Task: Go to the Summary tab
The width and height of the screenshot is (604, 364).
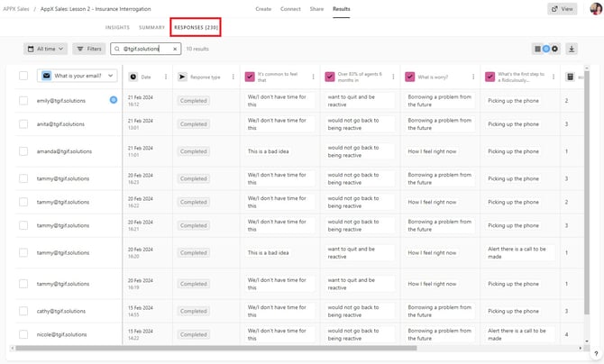Action: pos(151,28)
